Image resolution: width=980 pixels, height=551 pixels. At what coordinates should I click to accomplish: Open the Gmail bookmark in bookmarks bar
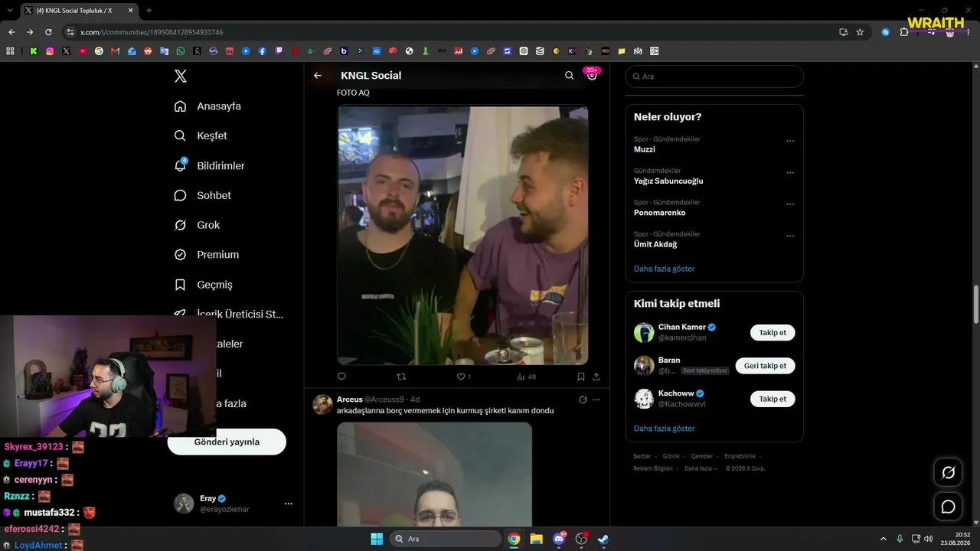point(116,51)
